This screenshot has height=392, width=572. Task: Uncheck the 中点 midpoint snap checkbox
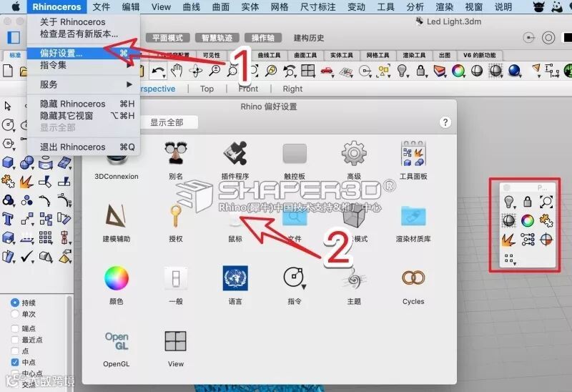(x=15, y=362)
